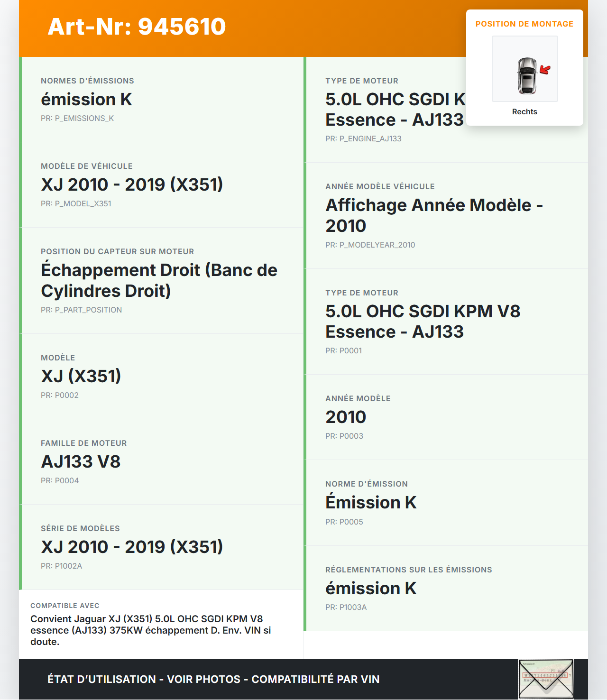Screen dimensions: 607x700
Task: Click the 'MODÈLE DE VÉHICULE' label
Action: tap(87, 166)
